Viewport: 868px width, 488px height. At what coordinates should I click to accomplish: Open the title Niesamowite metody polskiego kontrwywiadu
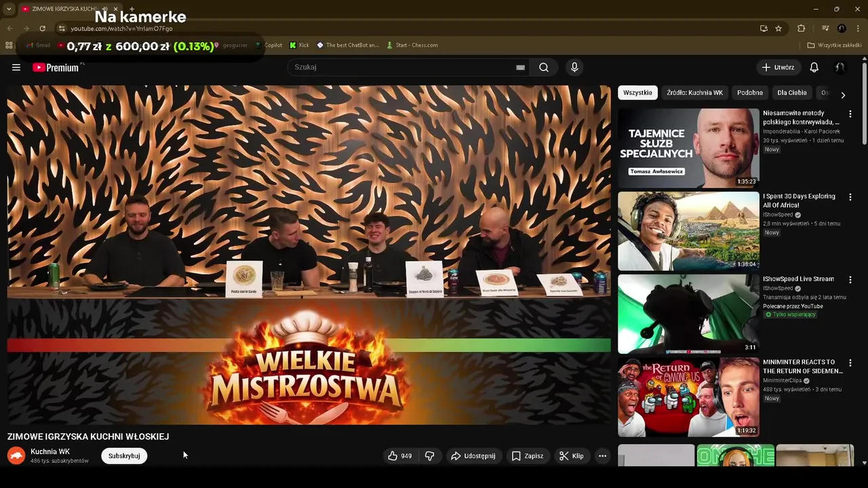tap(801, 117)
